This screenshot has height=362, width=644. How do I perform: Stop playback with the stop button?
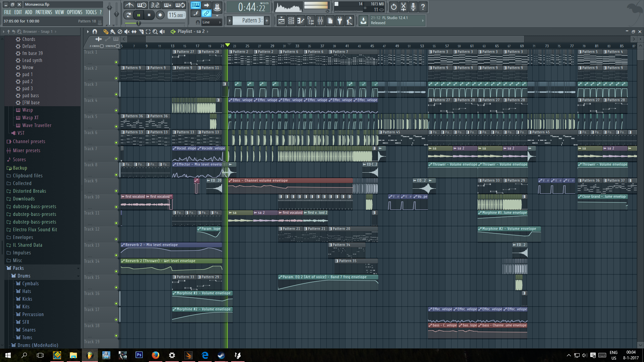tap(149, 15)
